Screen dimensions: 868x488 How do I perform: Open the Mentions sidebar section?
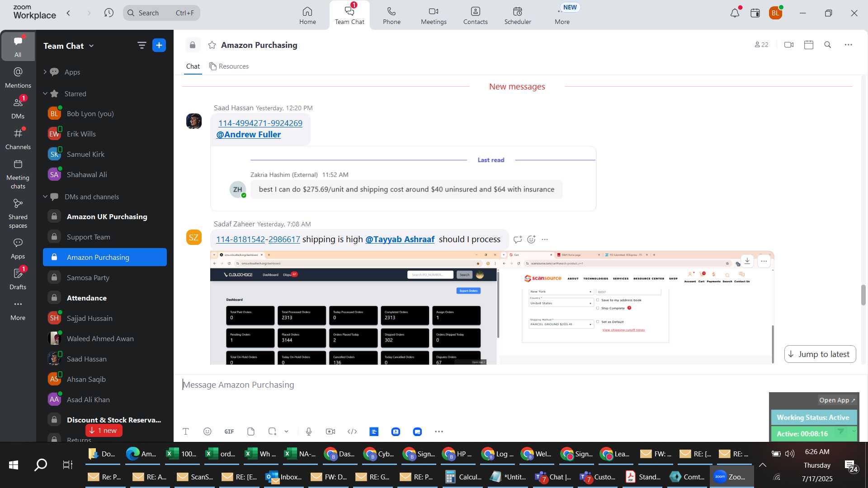click(x=18, y=77)
